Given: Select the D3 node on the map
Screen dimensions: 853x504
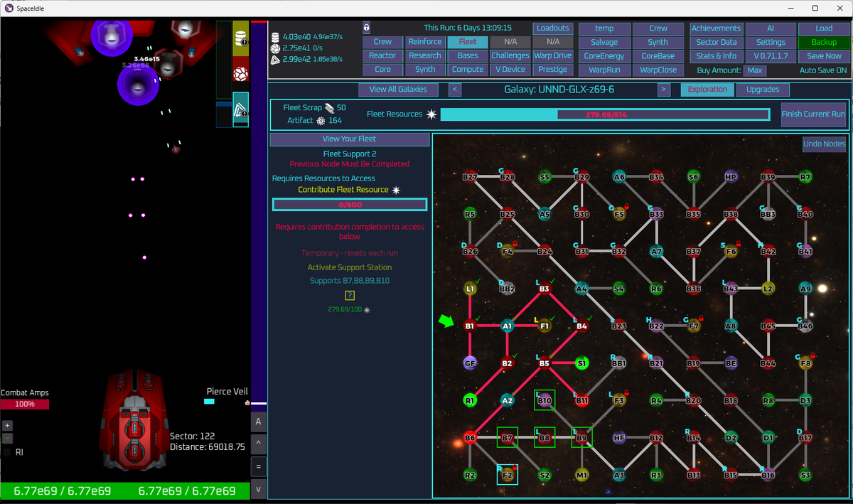Looking at the screenshot, I should (805, 400).
